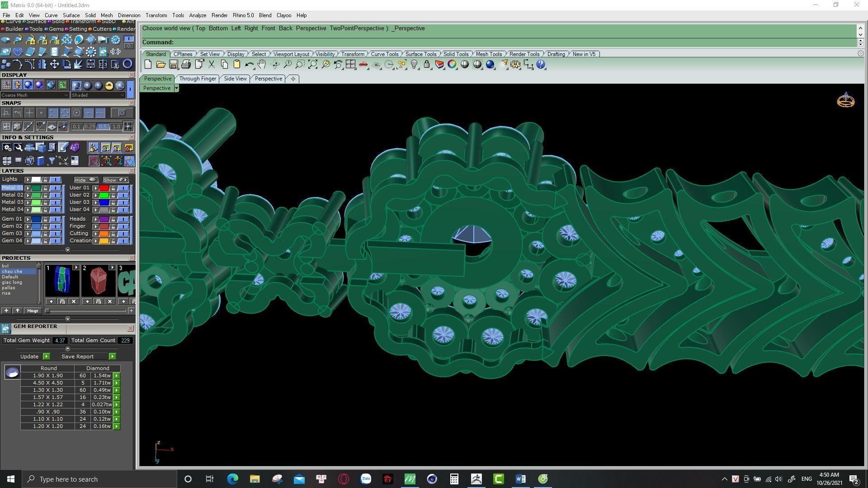Click the orange Cutting layer color swatch
The image size is (868, 488).
104,234
